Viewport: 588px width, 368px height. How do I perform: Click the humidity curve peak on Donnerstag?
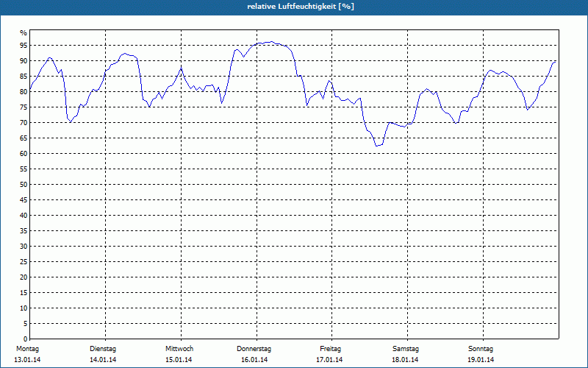coord(271,42)
